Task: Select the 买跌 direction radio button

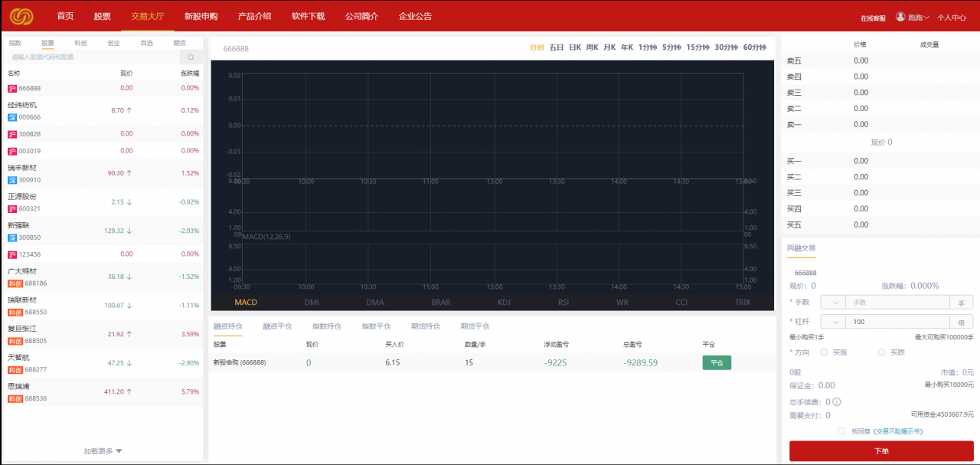Action: coord(881,352)
